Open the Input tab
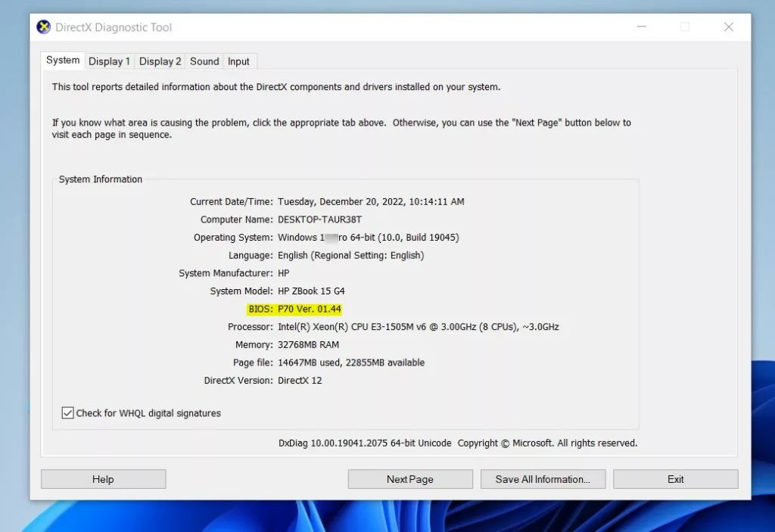Screen dimensions: 775x532 [x=238, y=61]
